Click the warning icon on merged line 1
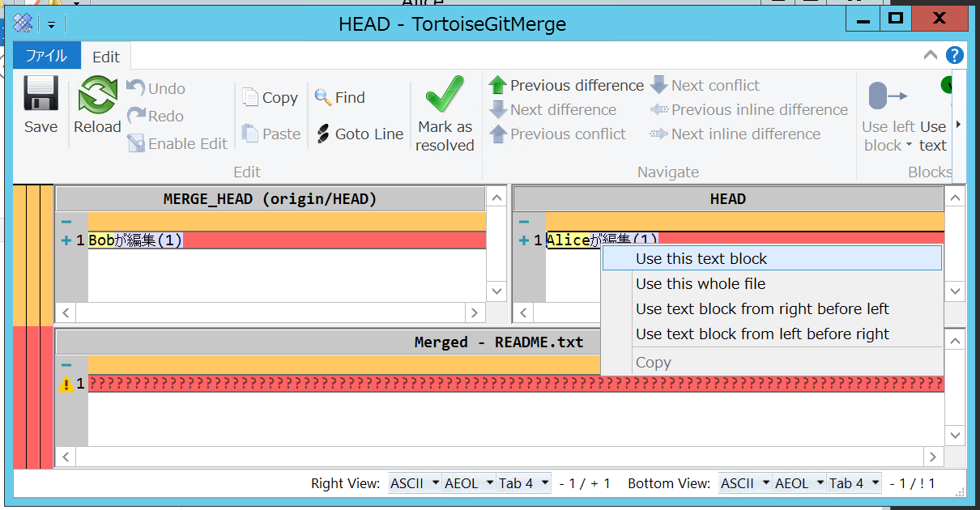Screen dimensions: 980x510 click(x=66, y=385)
